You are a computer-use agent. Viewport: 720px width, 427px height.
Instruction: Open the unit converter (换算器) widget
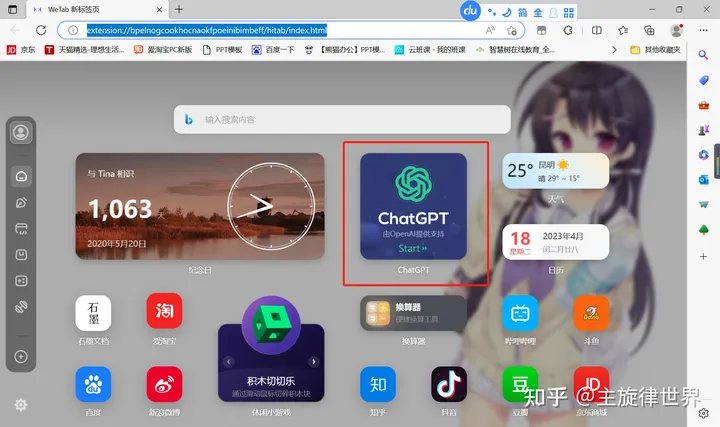[413, 313]
